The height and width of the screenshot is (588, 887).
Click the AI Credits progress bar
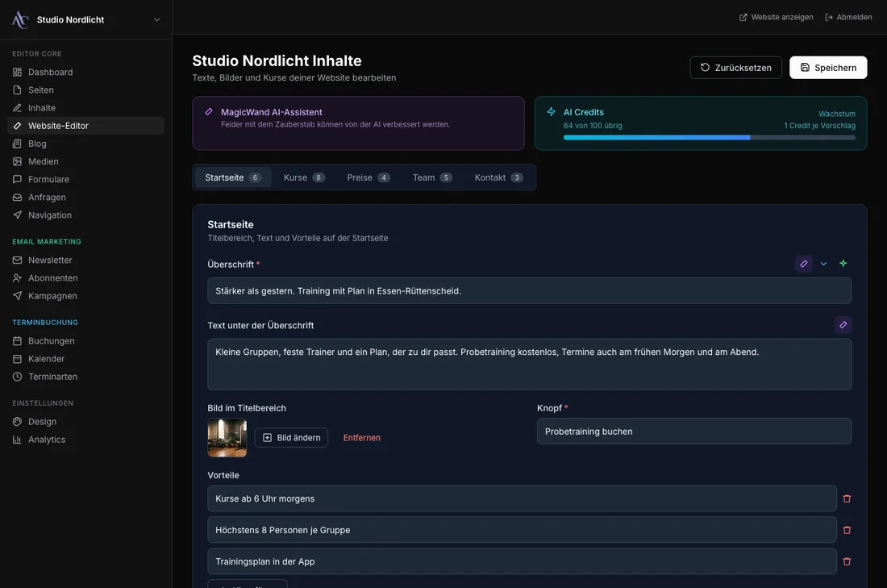coord(710,137)
